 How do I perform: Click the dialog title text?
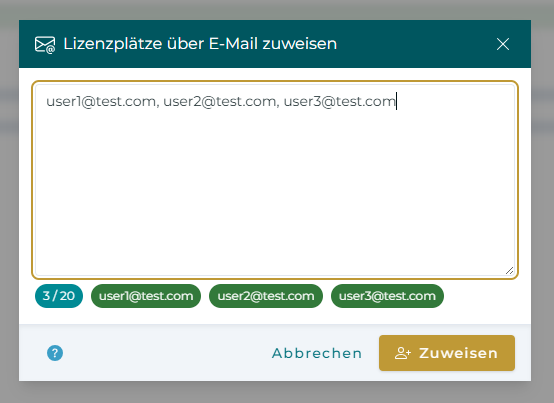tap(200, 44)
